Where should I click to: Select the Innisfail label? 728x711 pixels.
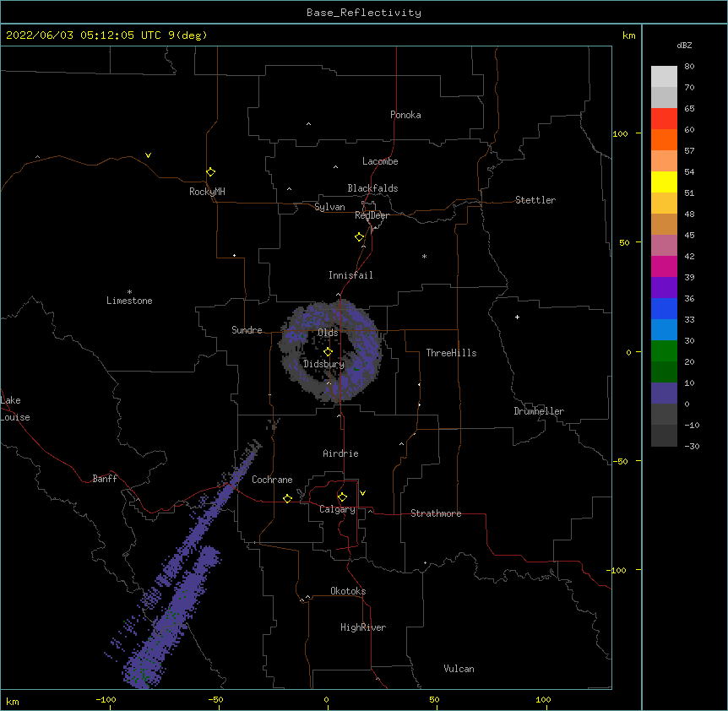[x=350, y=275]
